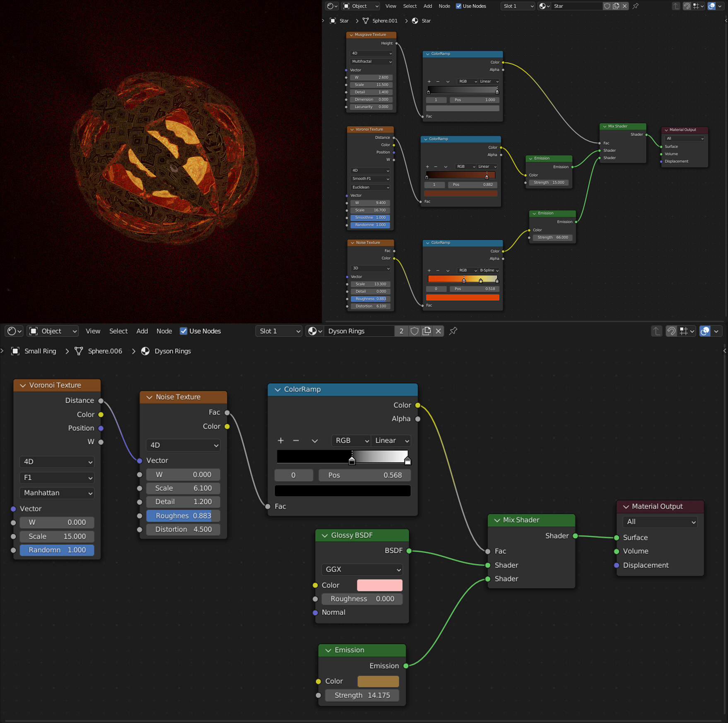This screenshot has height=723, width=728.
Task: Open RGB color mode dropdown in lower ColorRamp
Action: 351,441
